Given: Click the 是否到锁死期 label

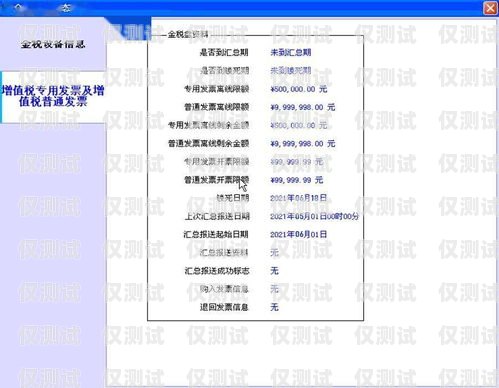Looking at the screenshot, I should [224, 71].
